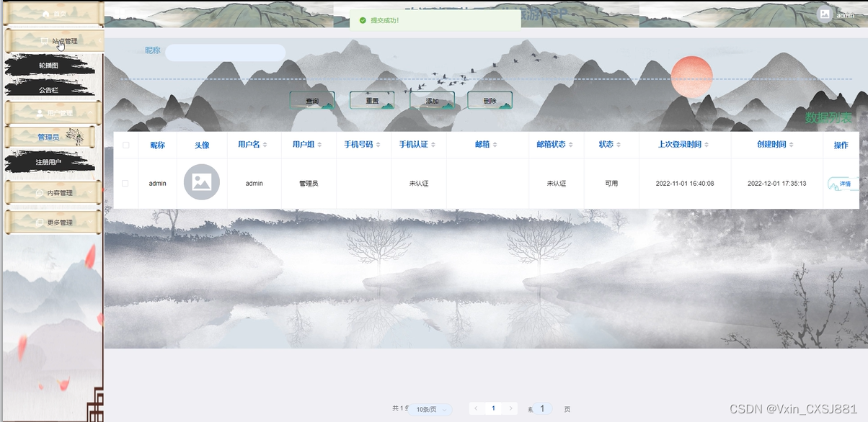This screenshot has width=868, height=422.
Task: Click the 重置 reset button
Action: tap(372, 101)
